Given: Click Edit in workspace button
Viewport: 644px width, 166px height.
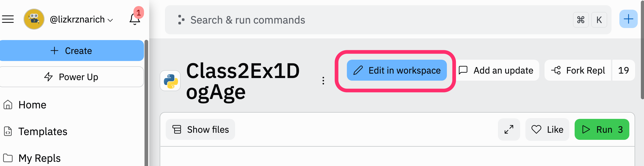Looking at the screenshot, I should (x=397, y=70).
